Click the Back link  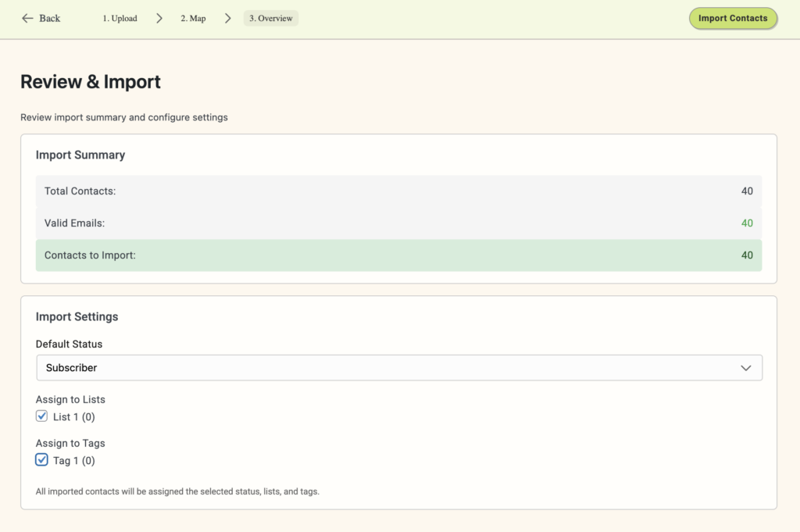coord(39,18)
